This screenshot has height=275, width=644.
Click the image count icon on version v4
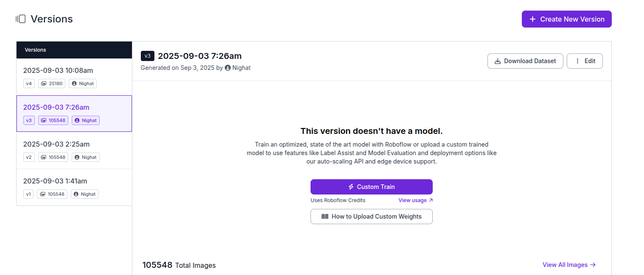(44, 83)
